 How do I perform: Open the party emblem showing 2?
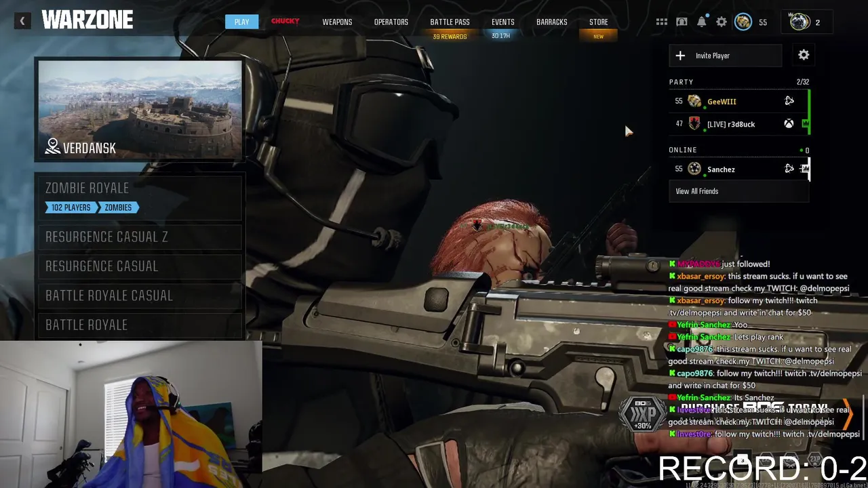point(800,22)
